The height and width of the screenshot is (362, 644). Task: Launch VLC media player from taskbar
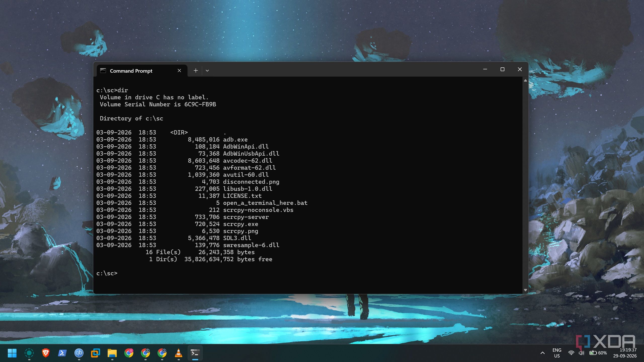[178, 353]
